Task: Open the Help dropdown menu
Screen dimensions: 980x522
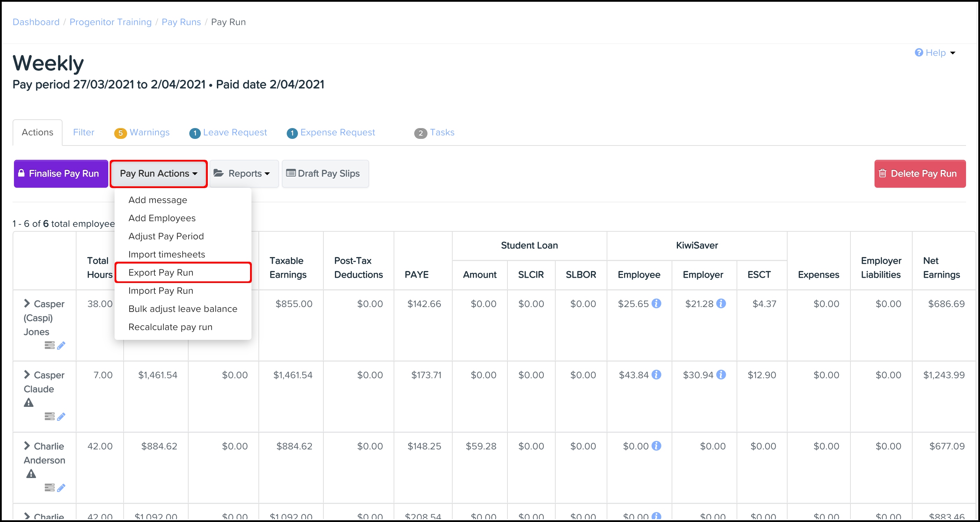Action: [x=935, y=53]
